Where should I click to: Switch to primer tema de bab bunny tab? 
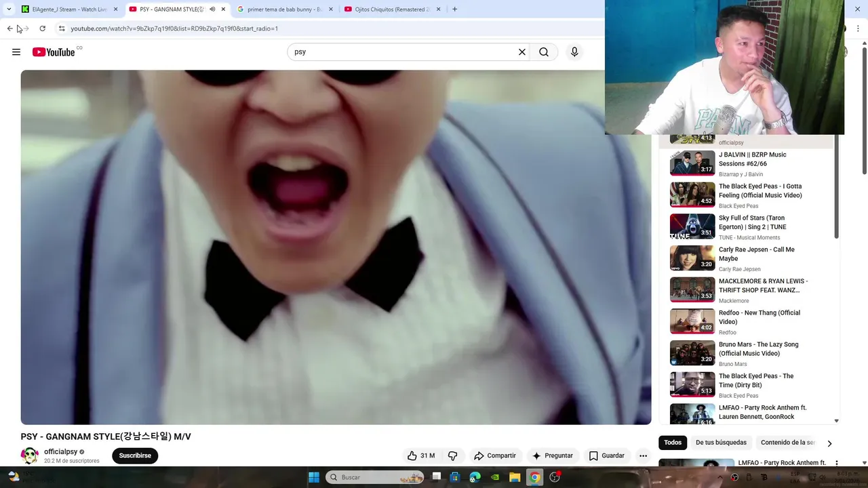click(x=283, y=9)
